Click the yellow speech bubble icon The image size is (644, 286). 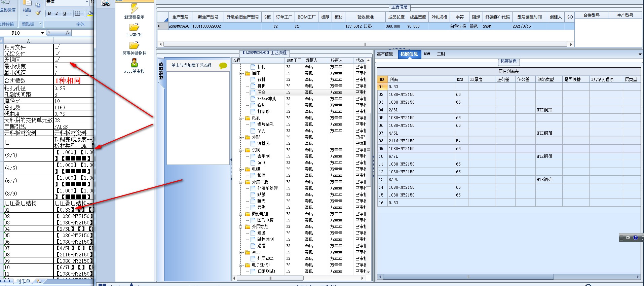pyautogui.click(x=223, y=66)
